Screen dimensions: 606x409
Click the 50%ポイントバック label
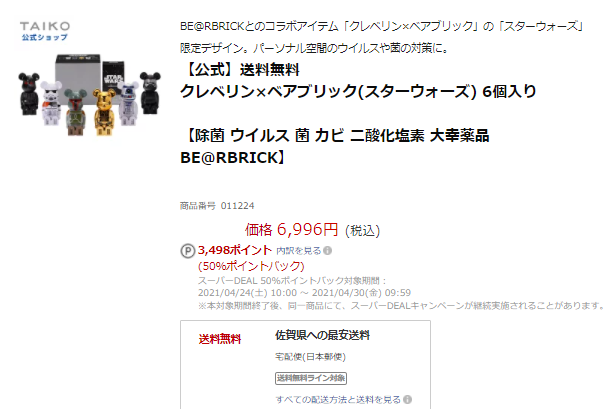pos(251,266)
